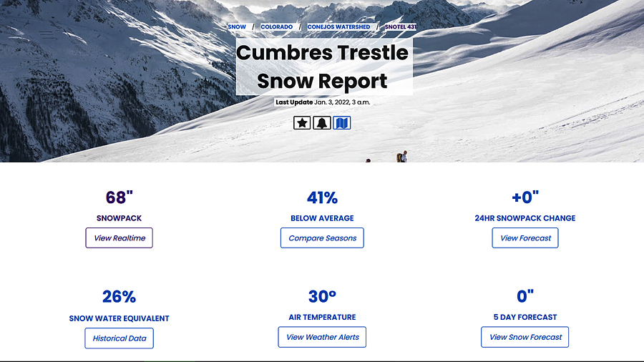The image size is (644, 362).
Task: Select the SNOTEL 431 breadcrumb
Action: 401,26
